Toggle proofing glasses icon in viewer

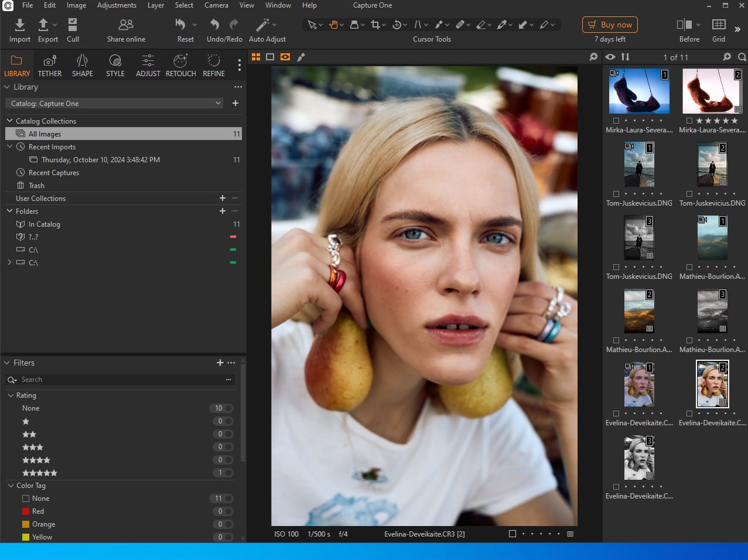click(285, 57)
